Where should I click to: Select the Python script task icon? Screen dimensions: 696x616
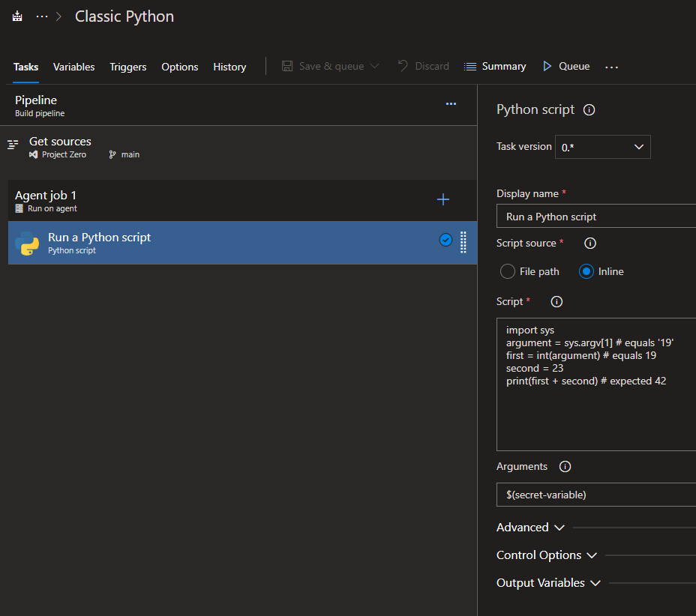(x=27, y=243)
